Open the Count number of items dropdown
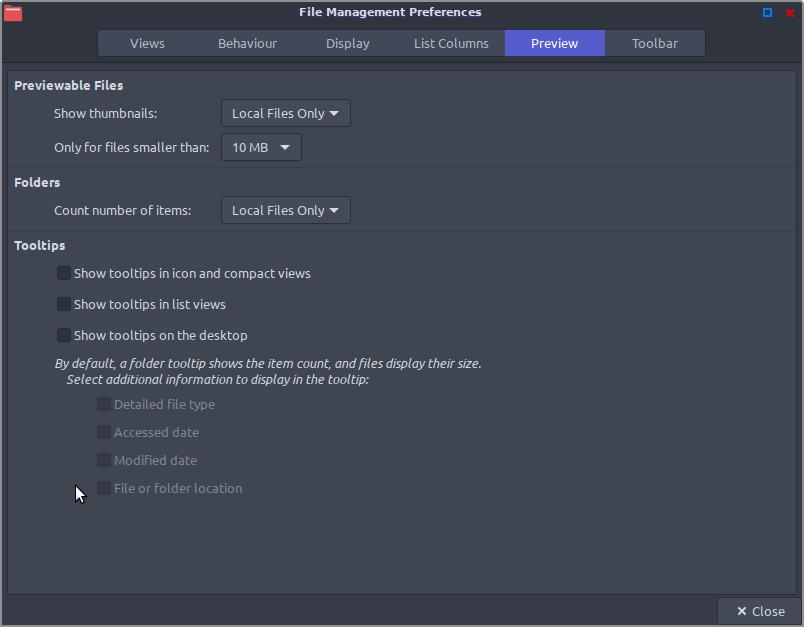 coord(286,210)
